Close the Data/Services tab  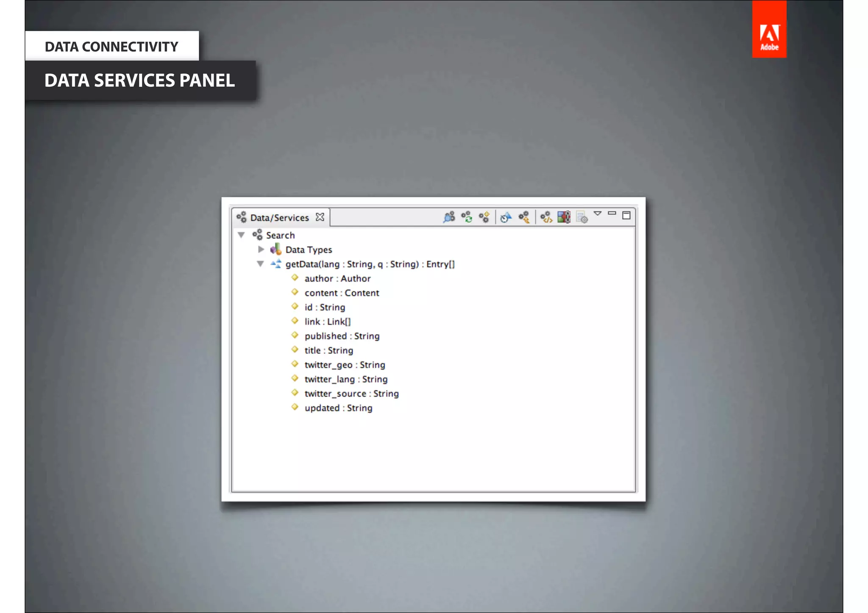320,217
